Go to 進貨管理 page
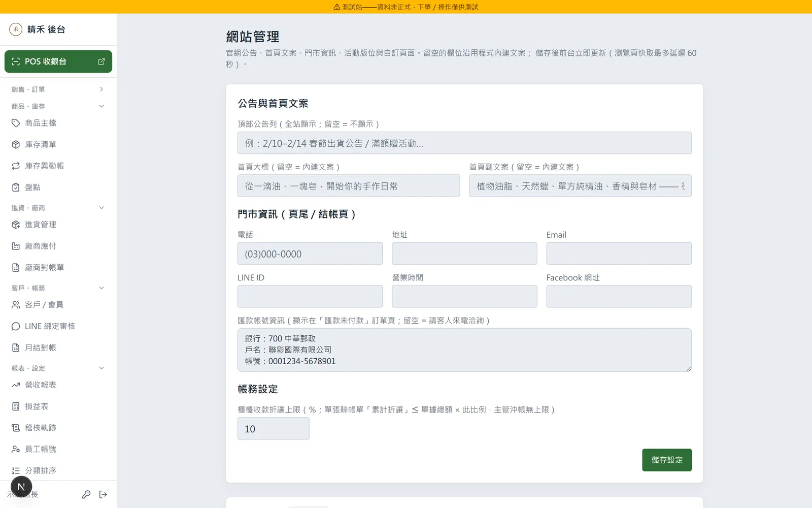812x508 pixels. [58, 225]
